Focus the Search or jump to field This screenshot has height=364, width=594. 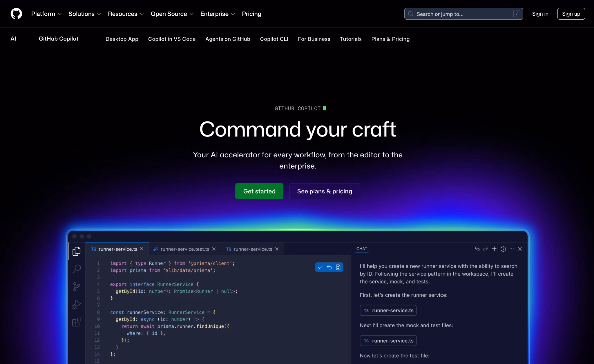(x=463, y=14)
